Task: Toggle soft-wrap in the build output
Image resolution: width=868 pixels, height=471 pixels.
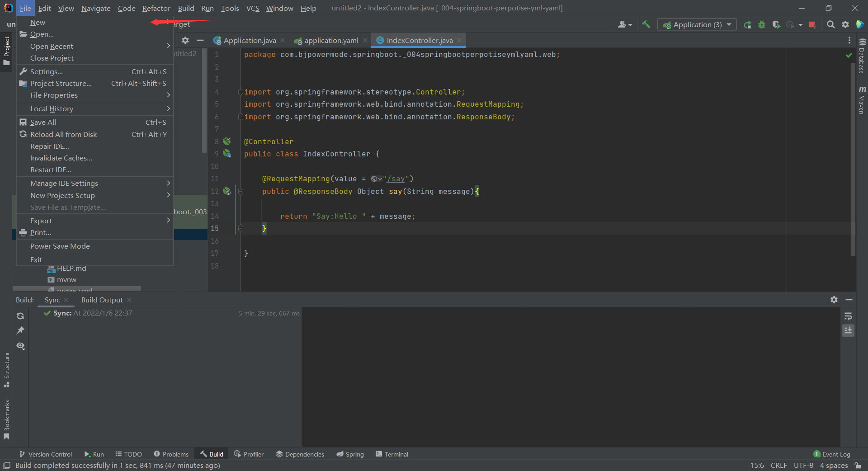Action: pos(848,316)
